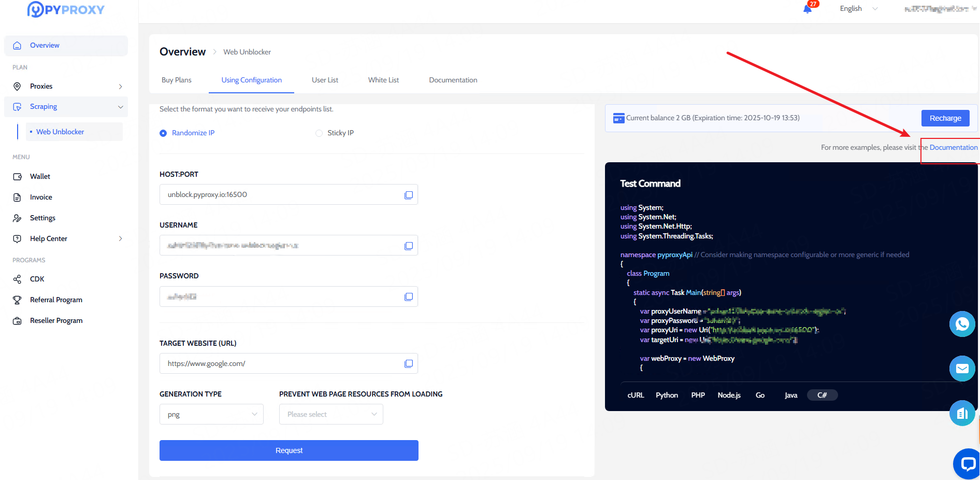Select PHP code example
This screenshot has height=480, width=980.
[x=698, y=396]
